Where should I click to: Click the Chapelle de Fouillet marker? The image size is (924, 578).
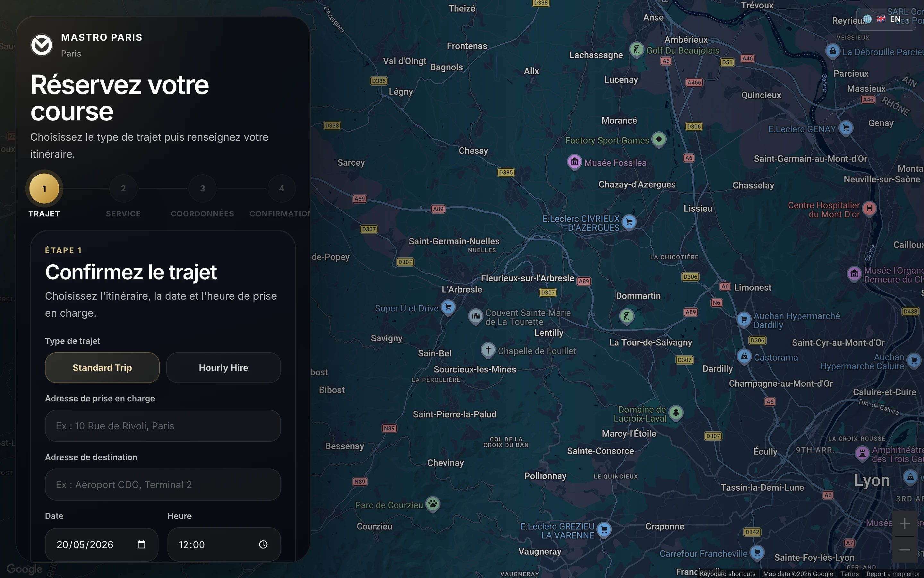(488, 350)
